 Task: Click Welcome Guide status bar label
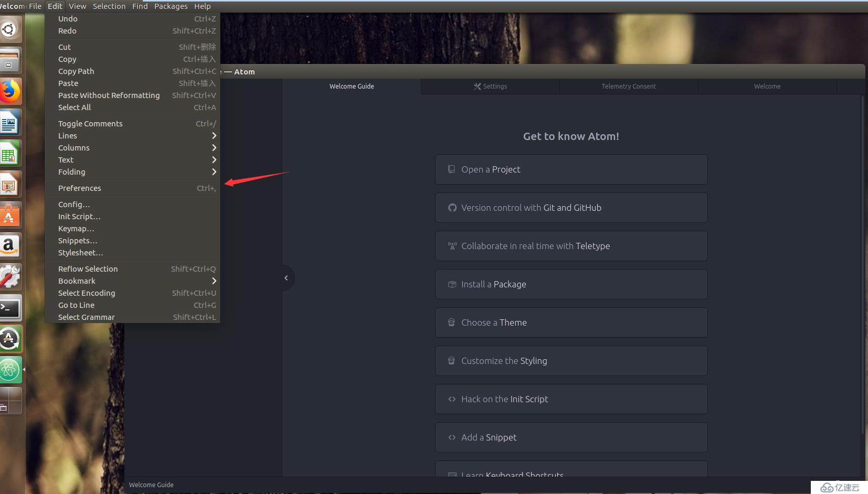151,485
